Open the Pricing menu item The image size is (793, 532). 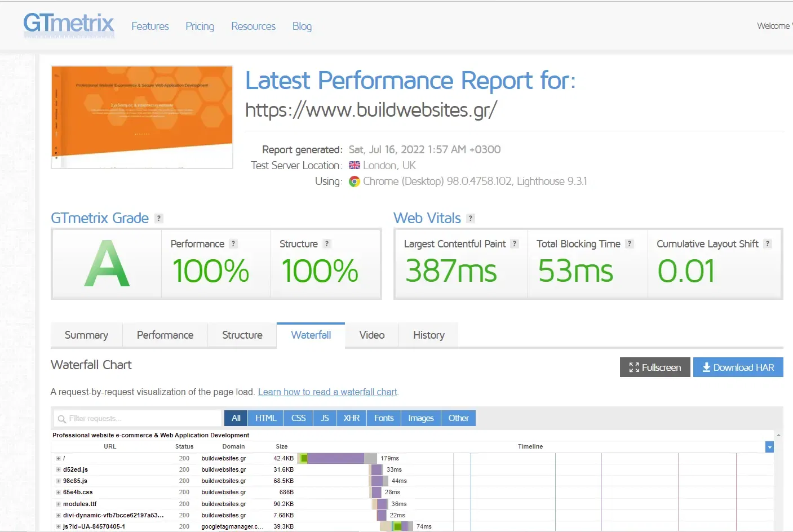point(200,26)
